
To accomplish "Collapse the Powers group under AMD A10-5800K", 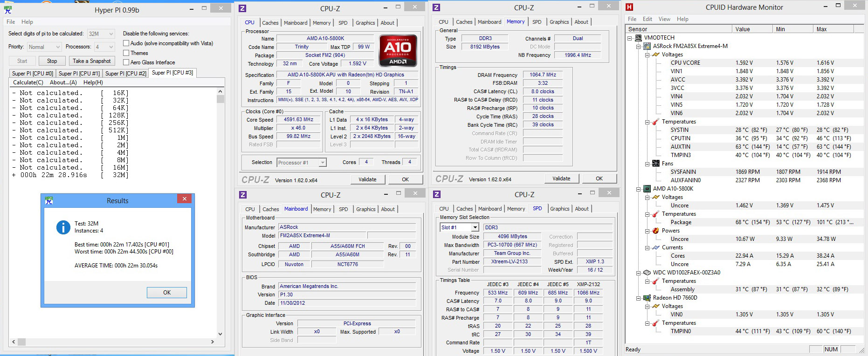I will [x=647, y=231].
